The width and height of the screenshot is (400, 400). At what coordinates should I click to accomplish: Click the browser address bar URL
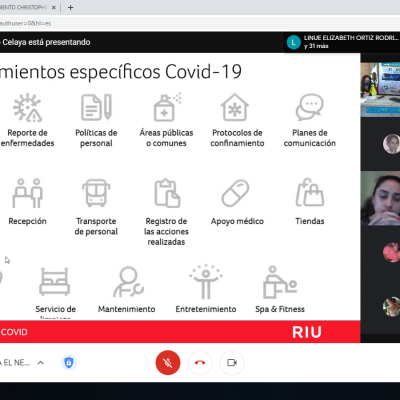point(25,23)
